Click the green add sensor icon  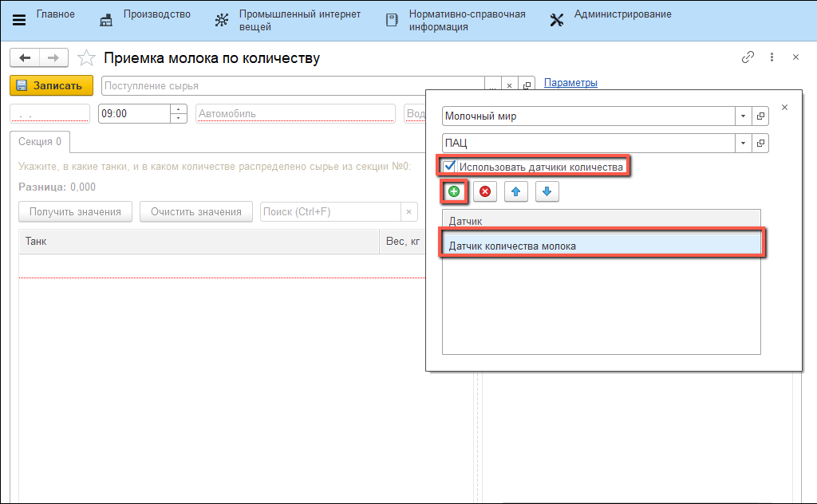[454, 192]
